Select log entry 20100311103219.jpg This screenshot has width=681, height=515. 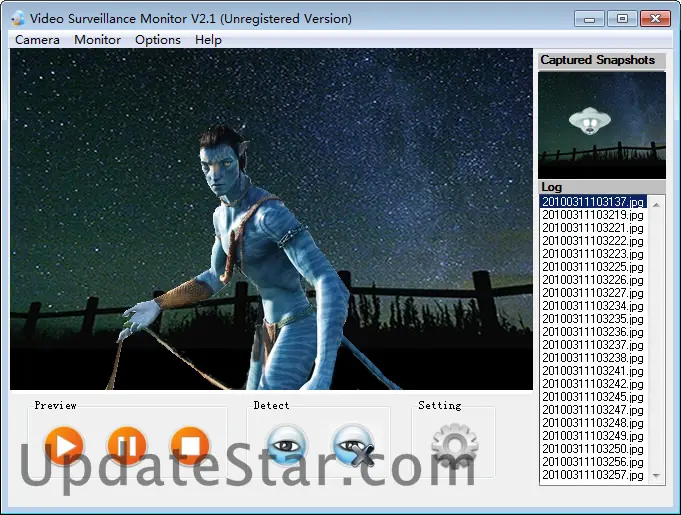pyautogui.click(x=593, y=215)
